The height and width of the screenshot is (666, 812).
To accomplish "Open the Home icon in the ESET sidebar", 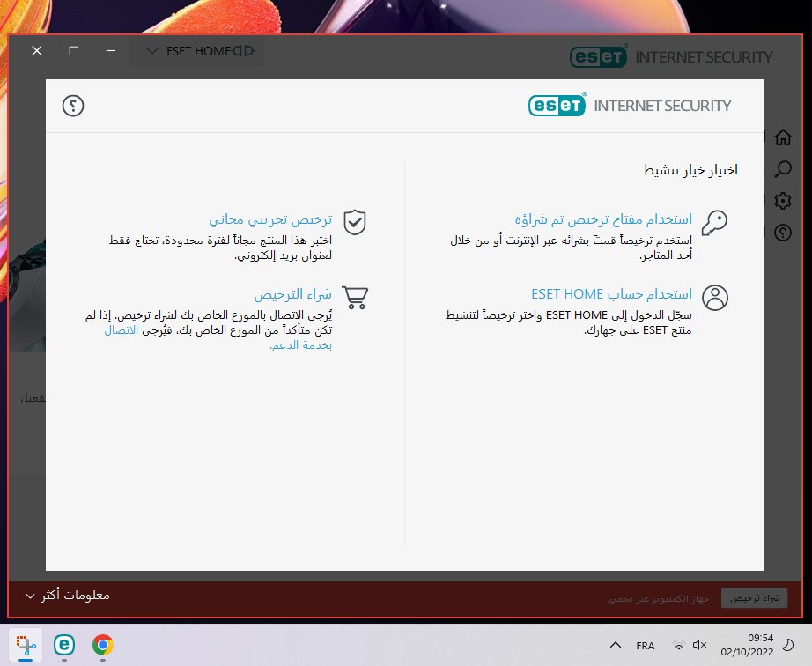I will pos(783,137).
